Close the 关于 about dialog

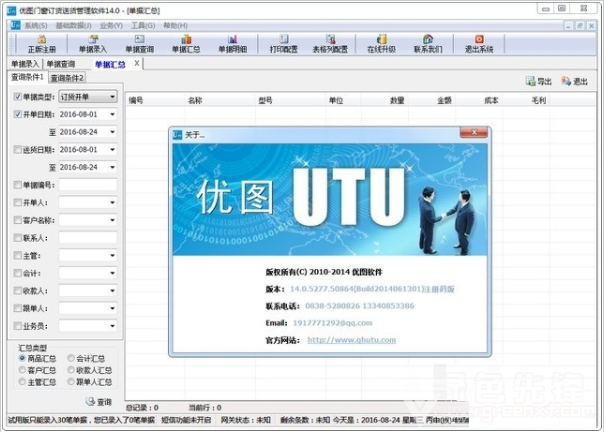(474, 132)
